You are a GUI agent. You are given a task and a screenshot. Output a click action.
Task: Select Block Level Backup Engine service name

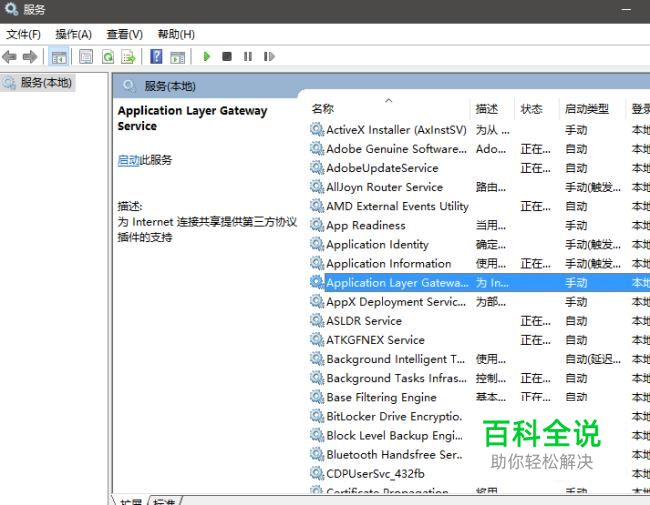coord(394,435)
